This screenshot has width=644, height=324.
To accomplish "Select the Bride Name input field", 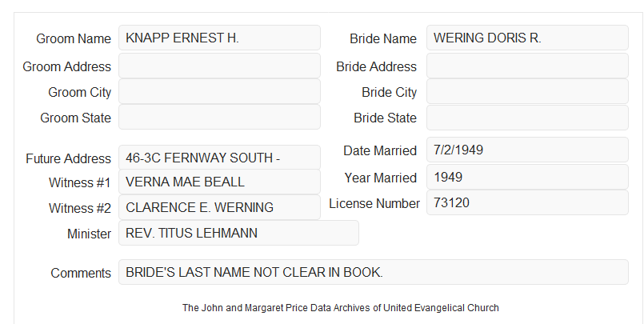I will [527, 38].
